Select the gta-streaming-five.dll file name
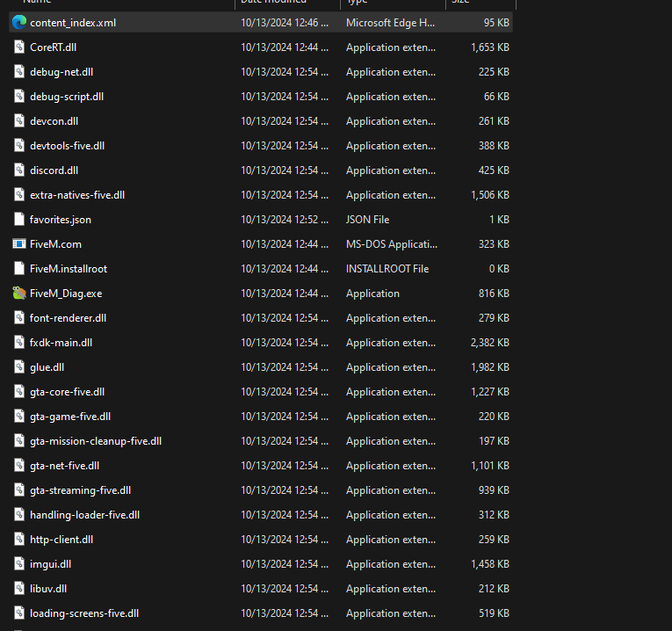Image resolution: width=672 pixels, height=631 pixels. (x=81, y=490)
